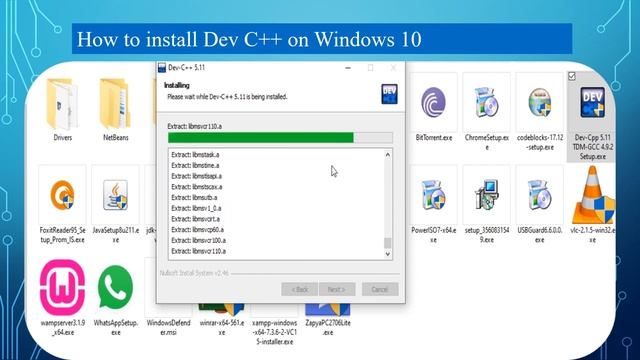Open the NetBeans folder

115,104
